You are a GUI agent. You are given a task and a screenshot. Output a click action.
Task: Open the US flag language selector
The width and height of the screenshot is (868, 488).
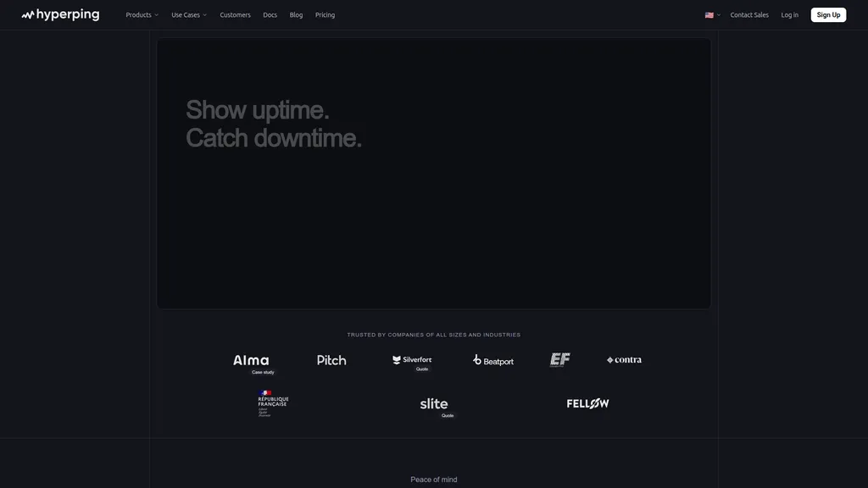pyautogui.click(x=712, y=15)
